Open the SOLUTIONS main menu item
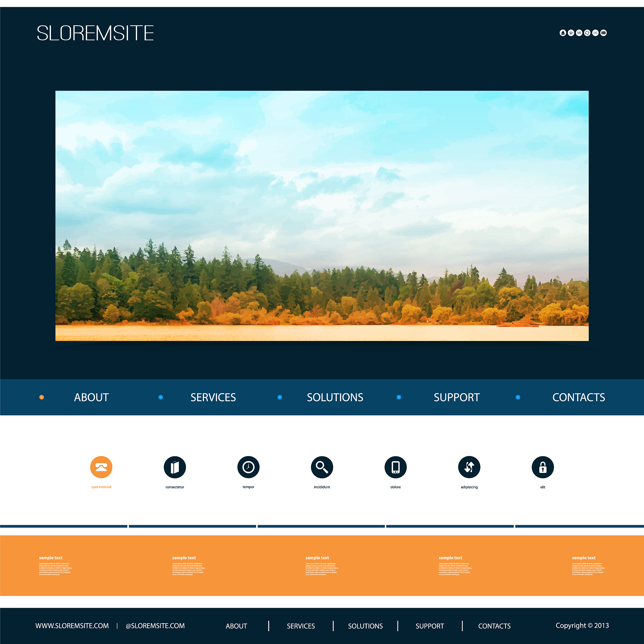 335,397
